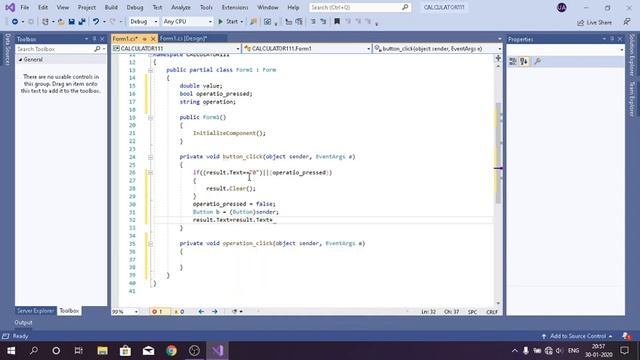Open the Output window tab

point(23,322)
